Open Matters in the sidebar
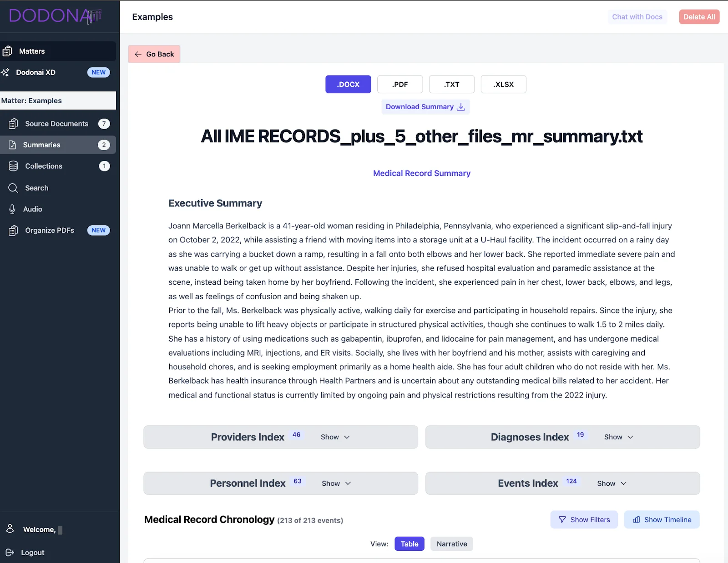Screen dimensions: 728x563 (x=32, y=51)
